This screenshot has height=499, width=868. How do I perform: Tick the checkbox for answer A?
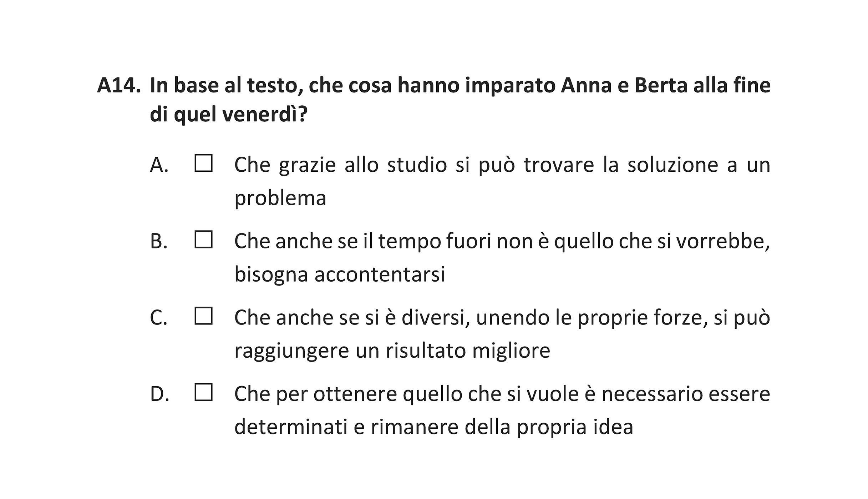203,163
